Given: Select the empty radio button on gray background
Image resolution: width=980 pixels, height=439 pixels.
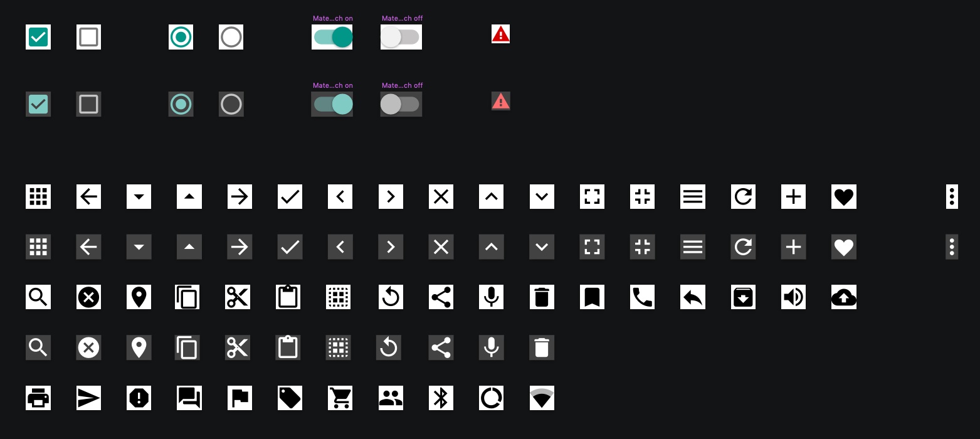Looking at the screenshot, I should pyautogui.click(x=231, y=104).
